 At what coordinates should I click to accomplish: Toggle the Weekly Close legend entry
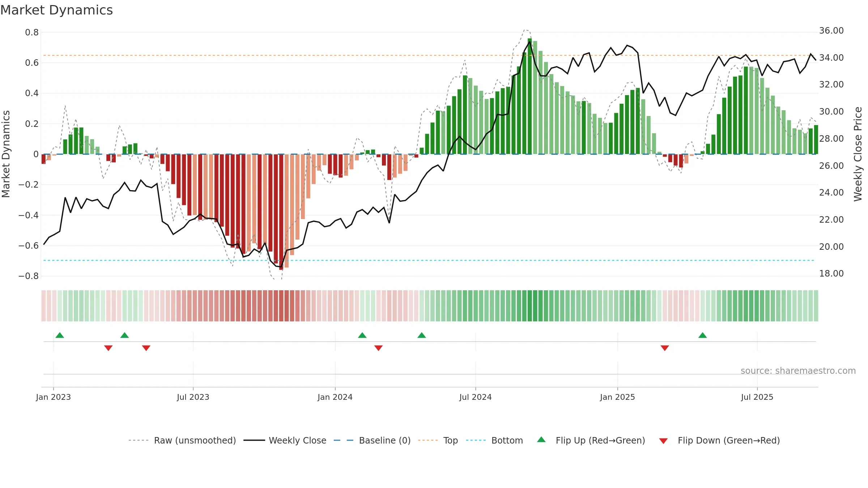click(285, 440)
